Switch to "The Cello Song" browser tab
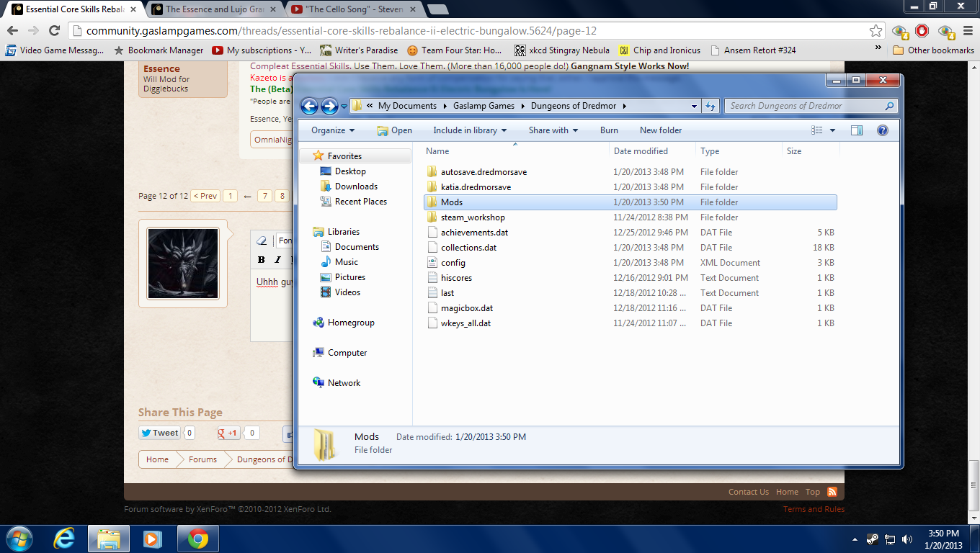Image resolution: width=980 pixels, height=553 pixels. [353, 9]
